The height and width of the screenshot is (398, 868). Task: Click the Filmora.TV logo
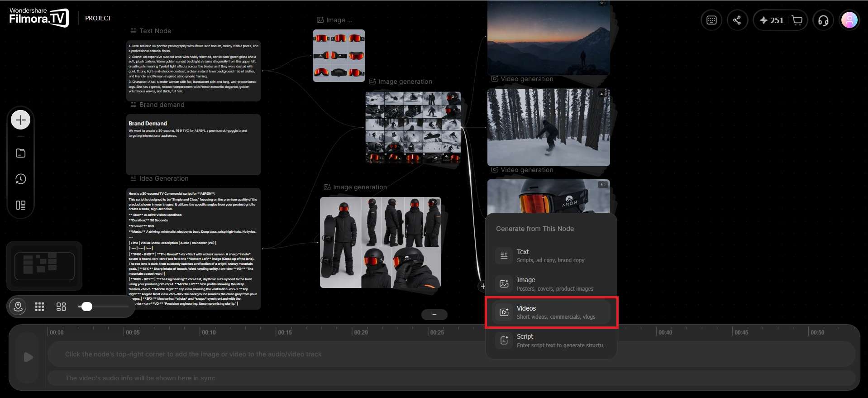(39, 17)
